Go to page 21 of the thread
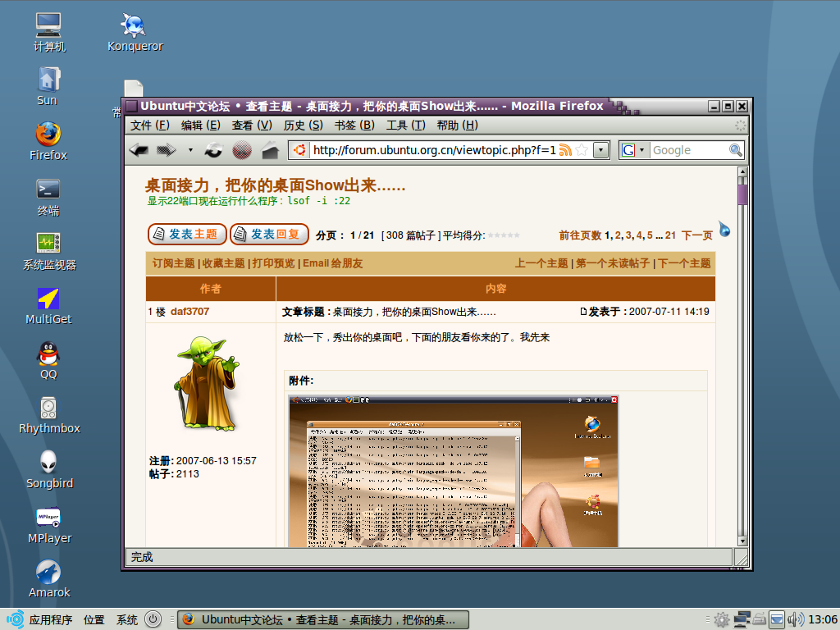The image size is (840, 630). (671, 235)
